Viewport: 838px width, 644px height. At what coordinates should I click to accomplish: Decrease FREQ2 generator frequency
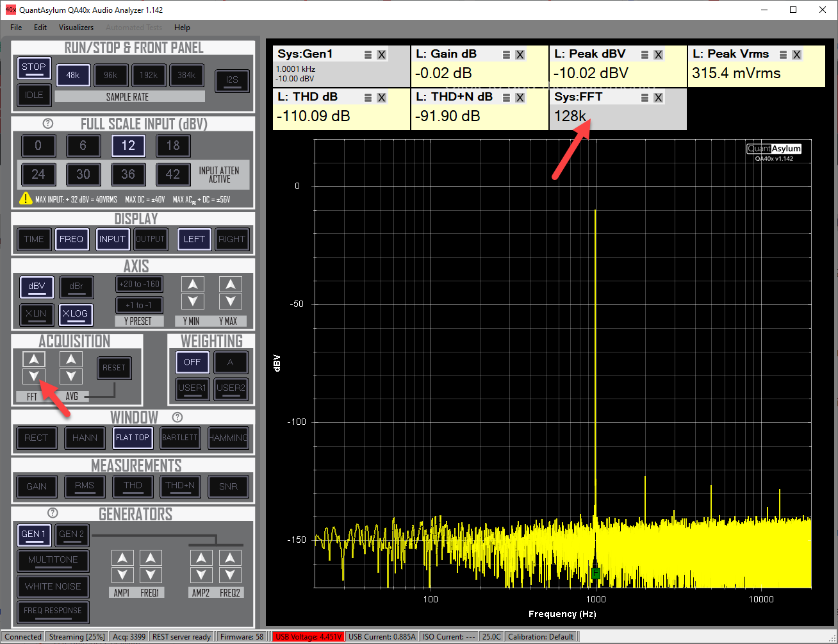point(229,575)
